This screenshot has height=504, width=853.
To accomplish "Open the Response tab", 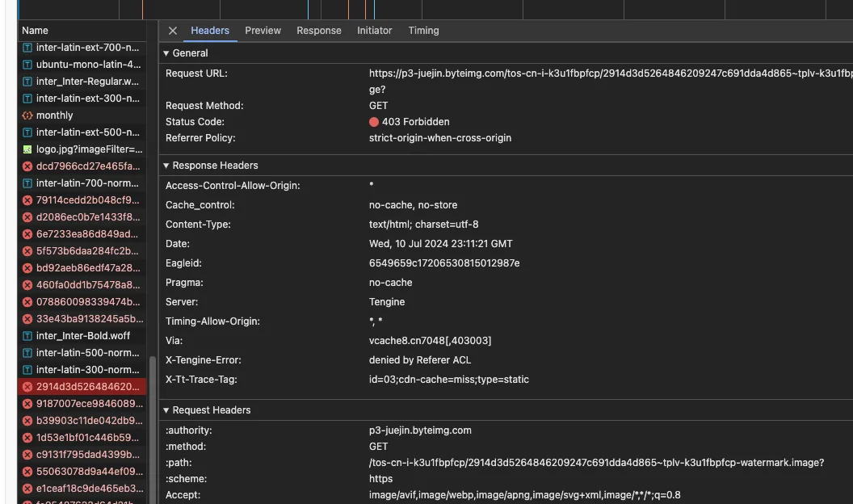I will point(319,31).
